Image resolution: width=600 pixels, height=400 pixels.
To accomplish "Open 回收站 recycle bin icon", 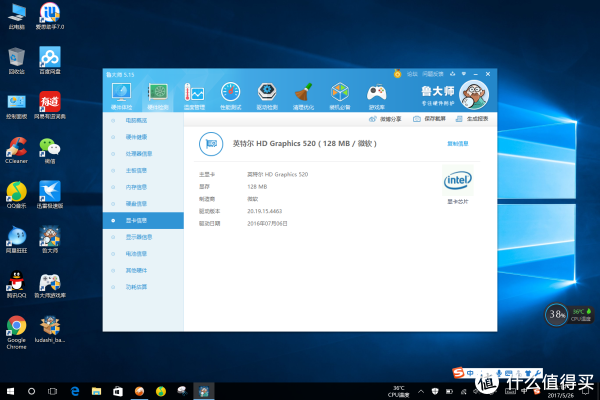I will click(16, 61).
